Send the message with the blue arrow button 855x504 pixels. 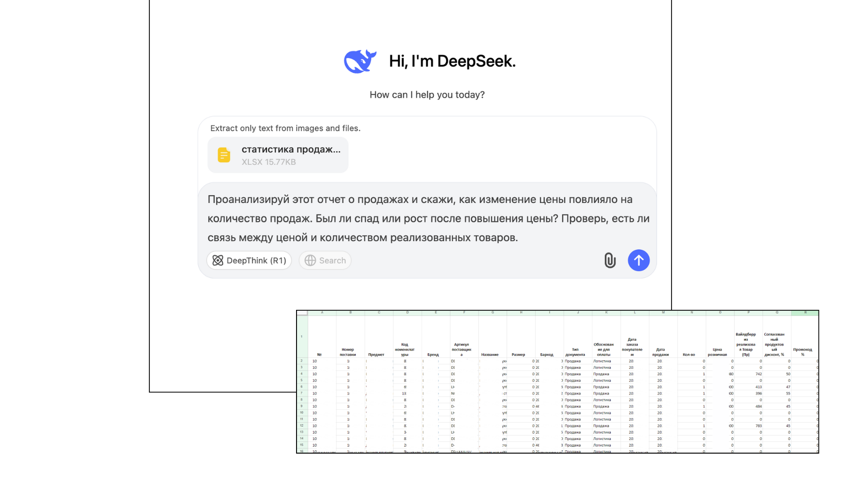(638, 260)
